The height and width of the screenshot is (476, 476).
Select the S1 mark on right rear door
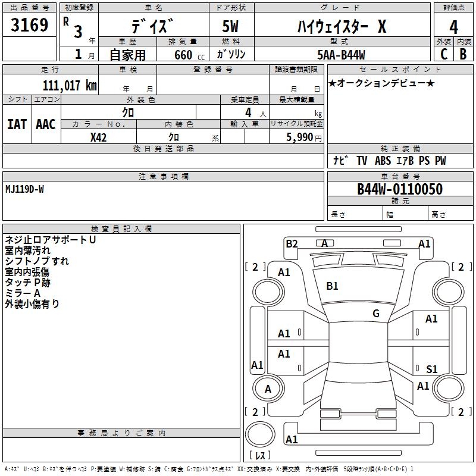tap(432, 369)
